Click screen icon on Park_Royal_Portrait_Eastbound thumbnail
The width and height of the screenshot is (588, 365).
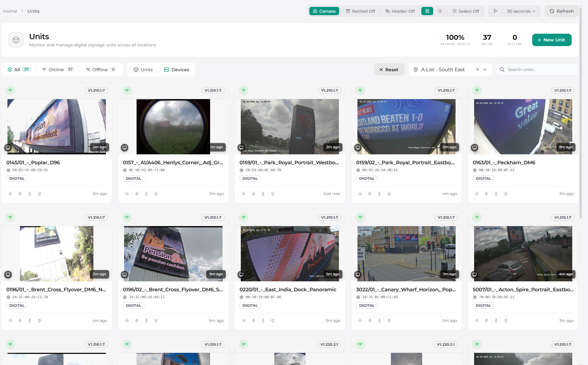click(x=358, y=147)
